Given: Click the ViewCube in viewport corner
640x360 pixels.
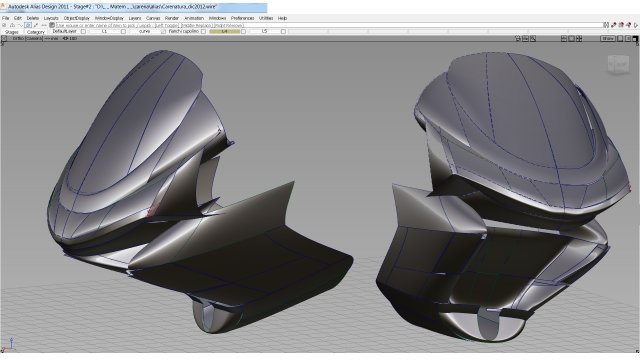Looking at the screenshot, I should click(x=618, y=64).
